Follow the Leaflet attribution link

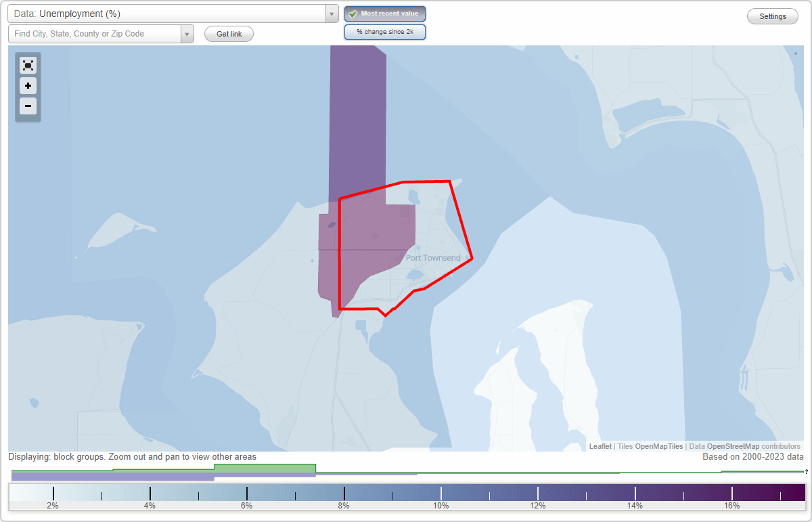(598, 446)
